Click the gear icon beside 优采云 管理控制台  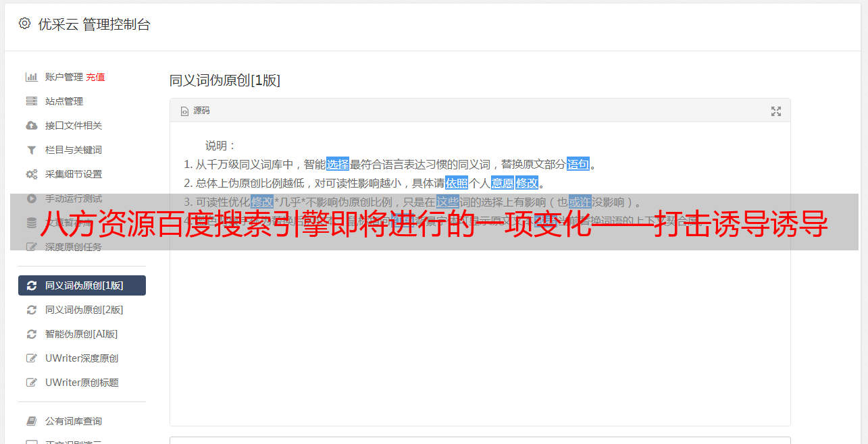click(x=25, y=24)
